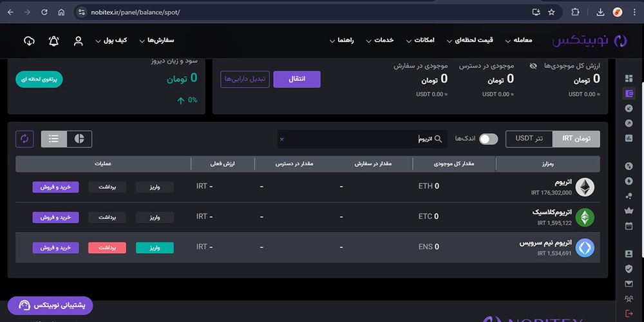Click the red logout icon in sidebar
The image size is (644, 322).
click(x=629, y=314)
